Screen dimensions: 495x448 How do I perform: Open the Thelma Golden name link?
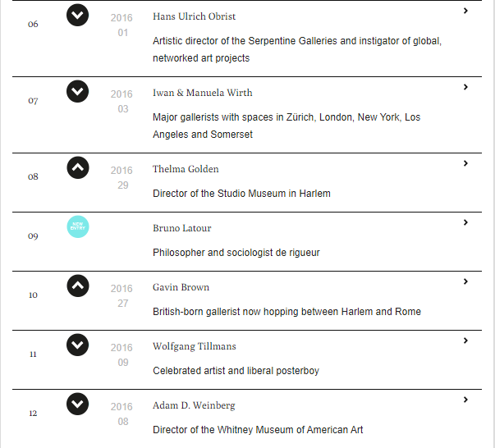186,170
